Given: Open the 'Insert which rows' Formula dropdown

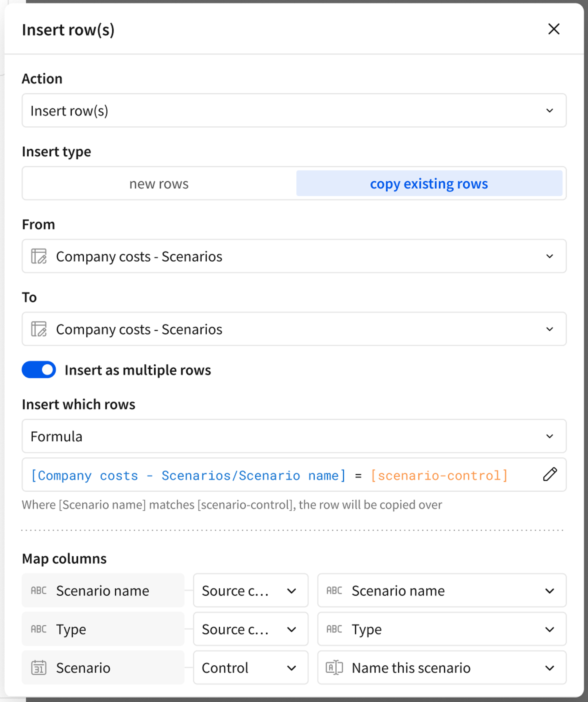Looking at the screenshot, I should [x=294, y=436].
